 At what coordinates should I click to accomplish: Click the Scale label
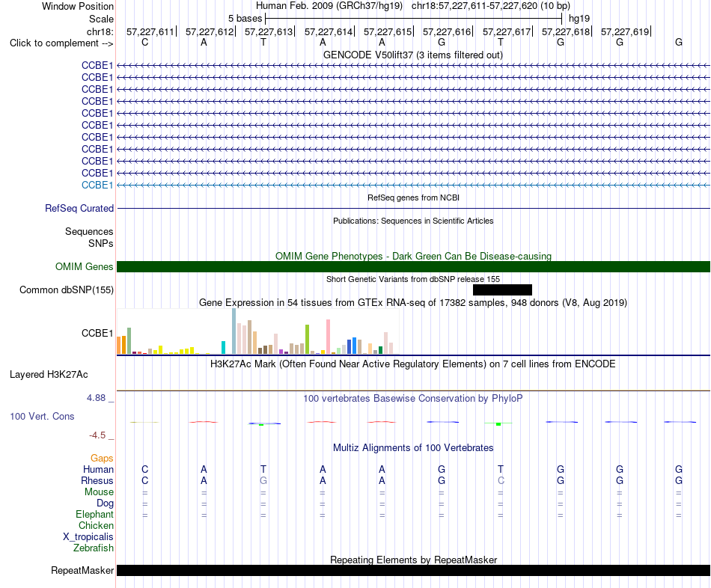coord(101,19)
